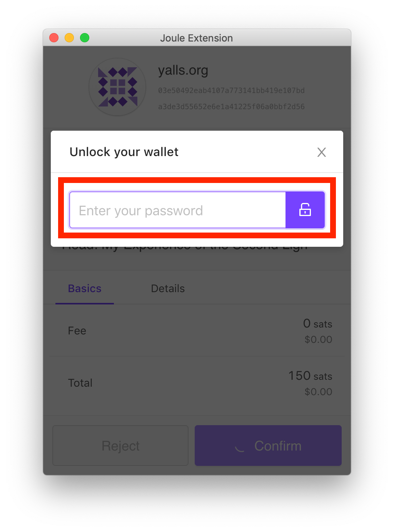Click the yalls.org node name
Viewport: 394px width, 532px height.
183,70
